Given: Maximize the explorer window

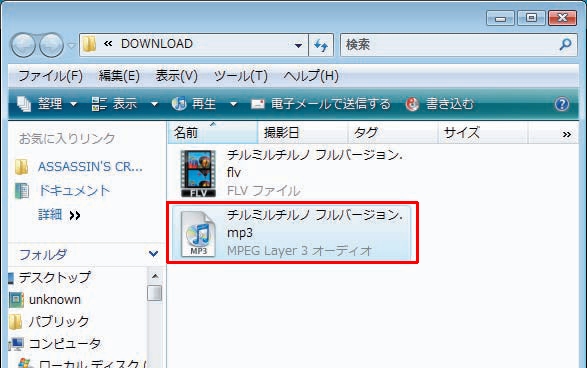Looking at the screenshot, I should pyautogui.click(x=531, y=18).
